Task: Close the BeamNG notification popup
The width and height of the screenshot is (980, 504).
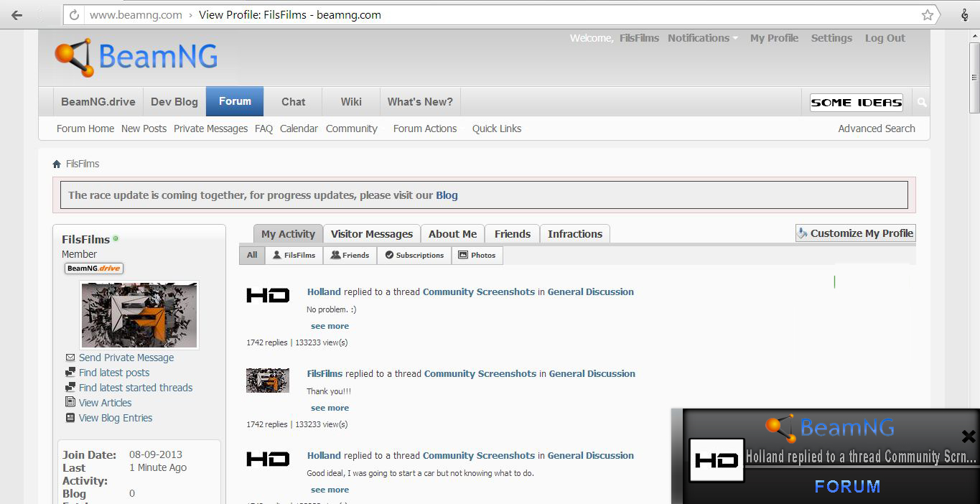Action: (969, 436)
